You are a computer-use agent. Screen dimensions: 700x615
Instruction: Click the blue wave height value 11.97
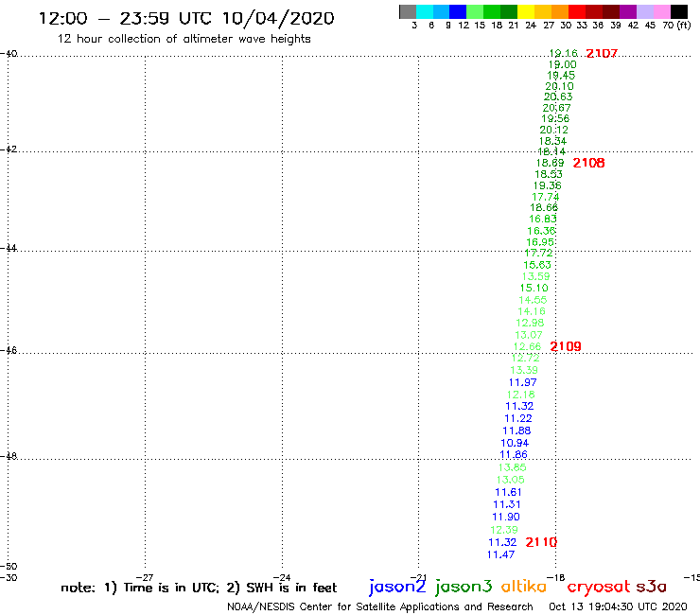point(523,382)
